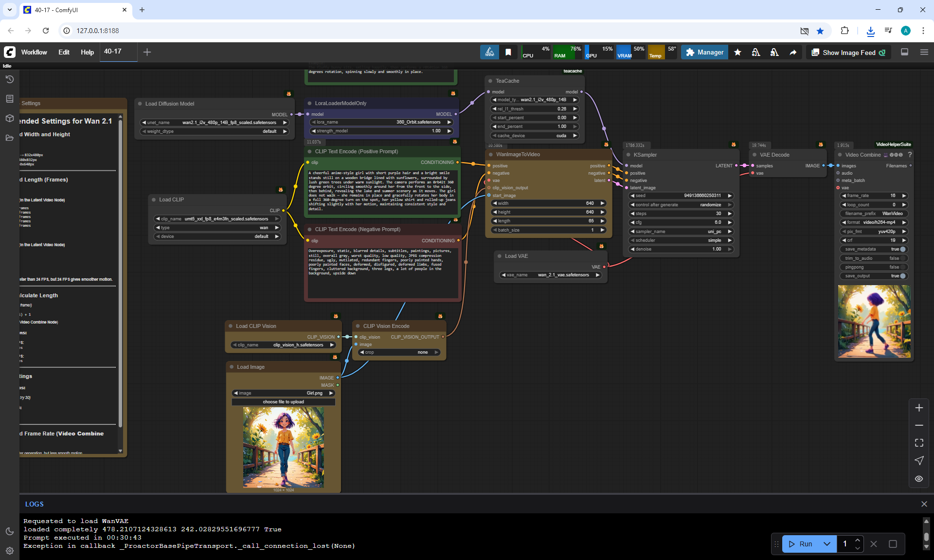
Task: Toggle pingpong switch in Video Combine
Action: click(903, 267)
